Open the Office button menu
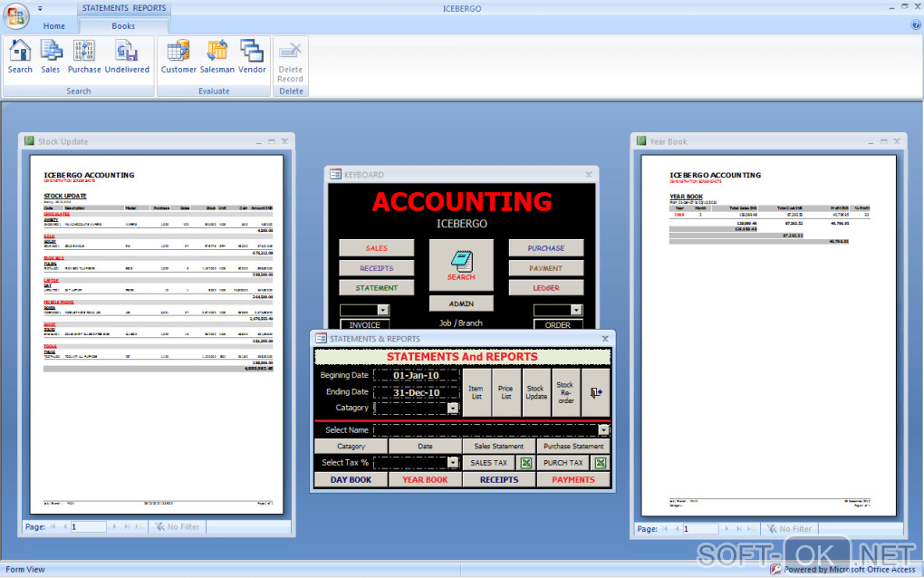 click(x=16, y=15)
